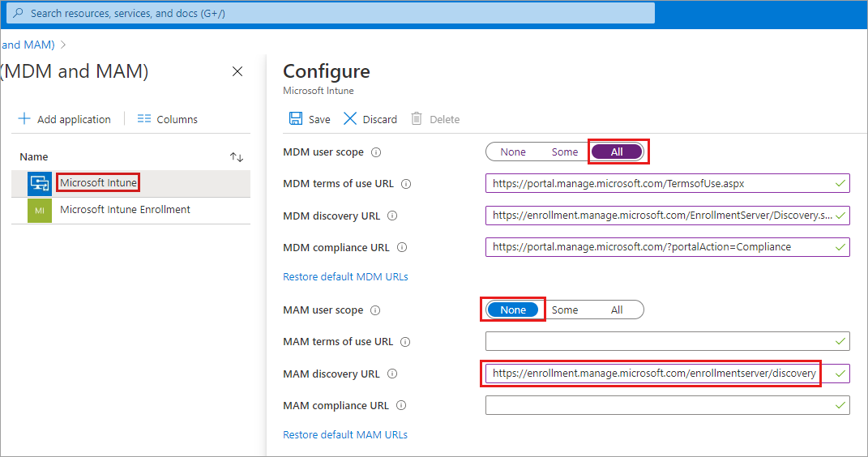Viewport: 868px width, 457px height.
Task: Click the Discard button label
Action: (380, 119)
